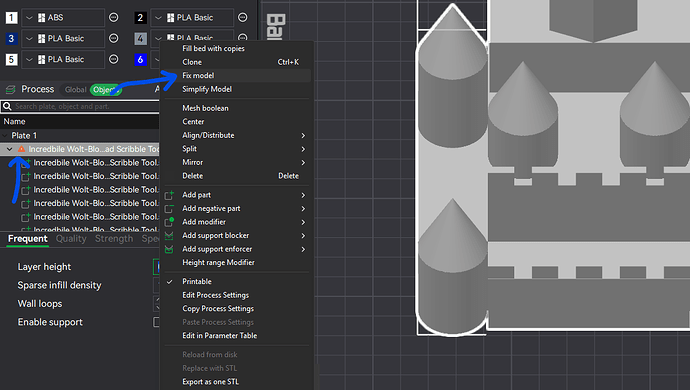Click the Add part icon in context menu

coord(169,195)
